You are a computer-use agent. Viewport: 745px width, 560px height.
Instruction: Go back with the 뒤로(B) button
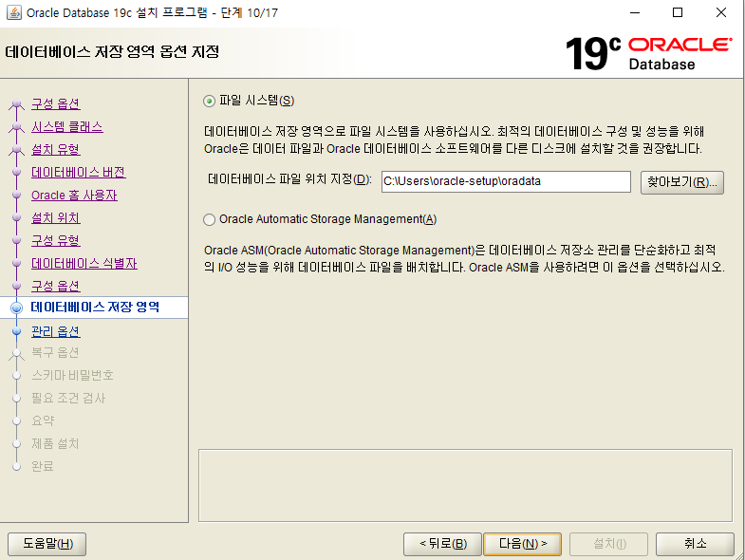click(442, 544)
